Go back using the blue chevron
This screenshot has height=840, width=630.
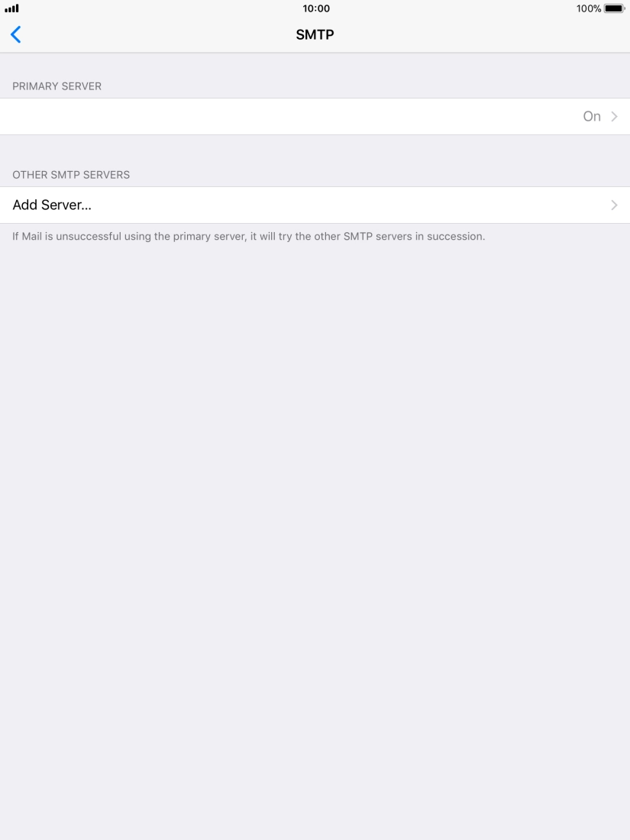(15, 35)
